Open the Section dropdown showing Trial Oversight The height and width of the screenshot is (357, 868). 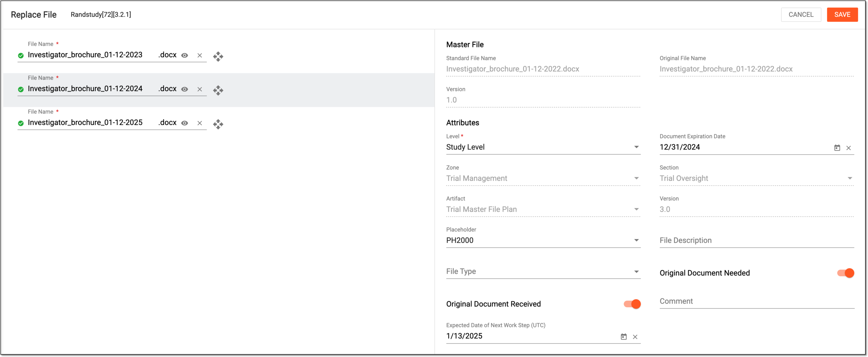click(x=757, y=178)
